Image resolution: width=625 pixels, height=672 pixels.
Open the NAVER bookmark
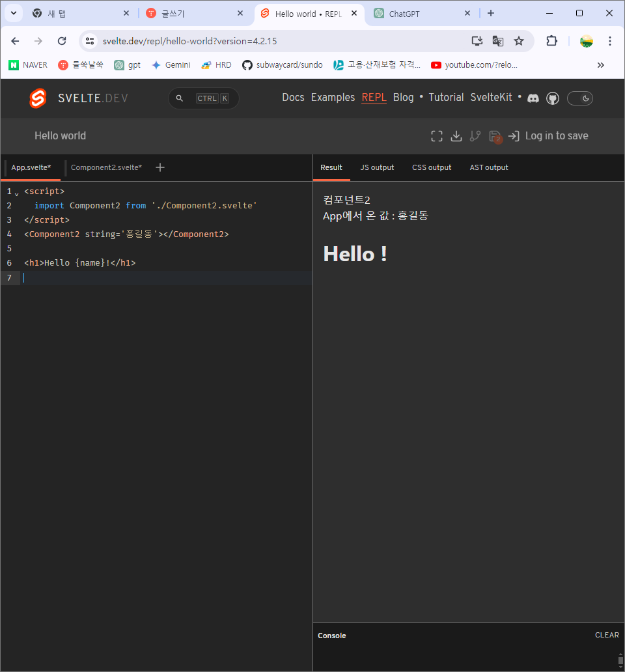28,64
